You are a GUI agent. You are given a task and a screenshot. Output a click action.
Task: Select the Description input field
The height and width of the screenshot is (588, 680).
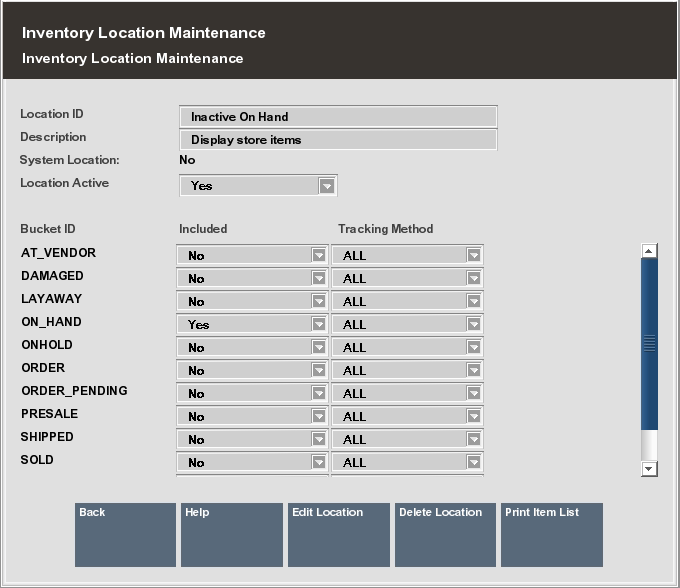(338, 140)
